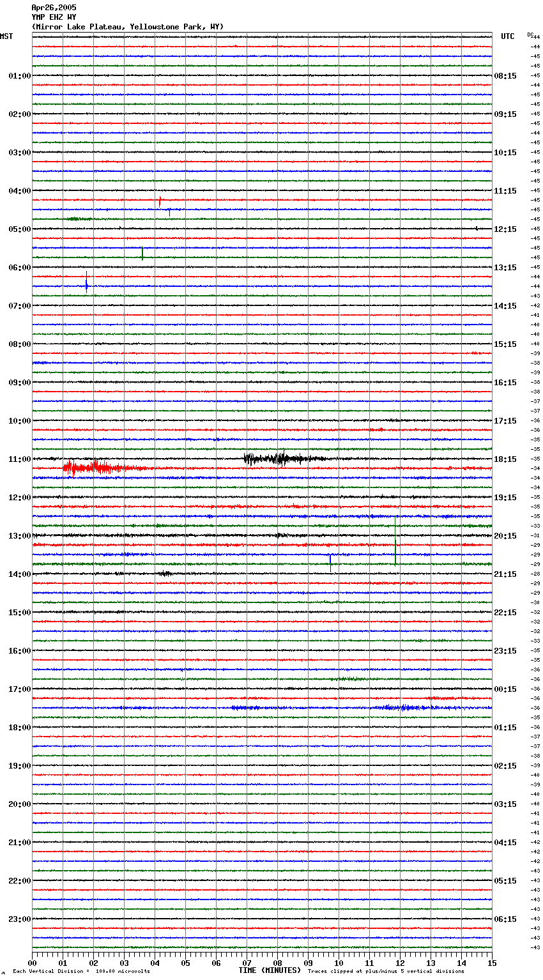Click the "Mirror Lake Plateau, Yellowstone Park, WY" title

[x=128, y=27]
